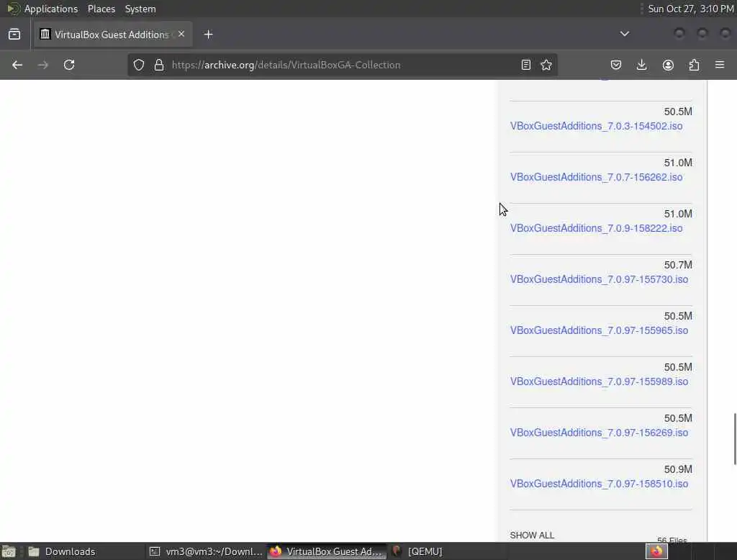
Task: Switch to the Downloads file manager window
Action: 84,551
